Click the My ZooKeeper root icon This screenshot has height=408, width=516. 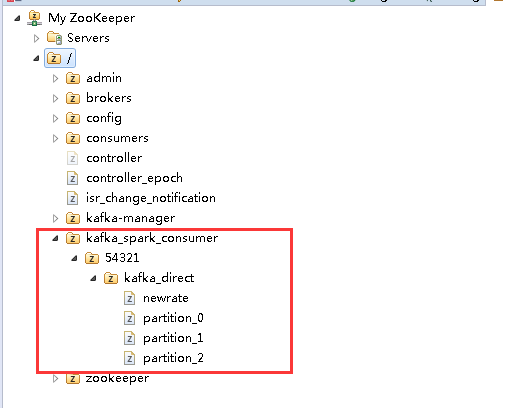[x=35, y=18]
